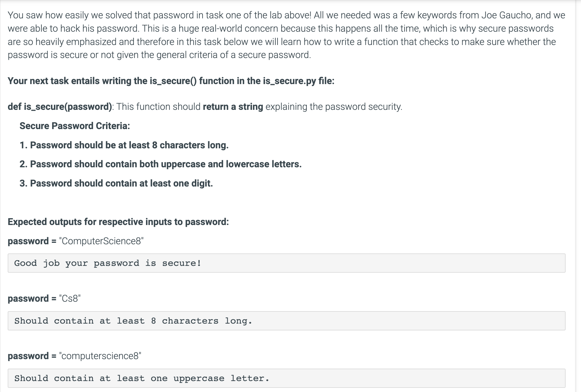
Task: Click the "Your next task entails writing" heading
Action: click(x=78, y=81)
